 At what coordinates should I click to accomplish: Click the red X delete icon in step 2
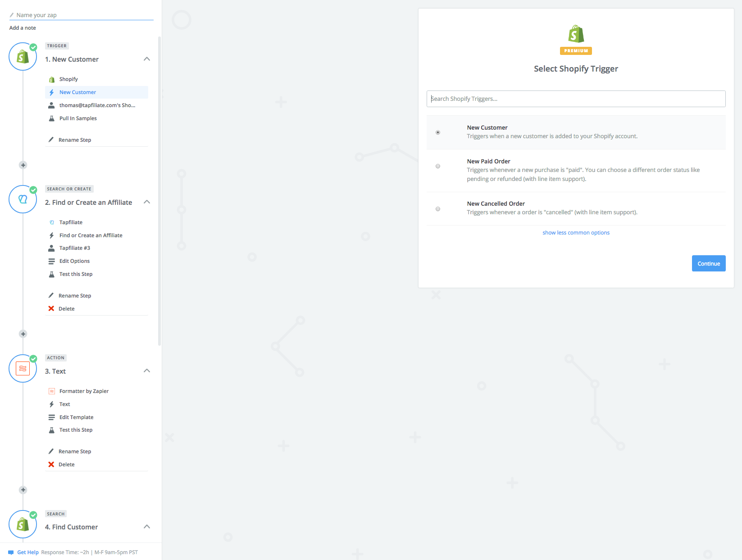51,308
